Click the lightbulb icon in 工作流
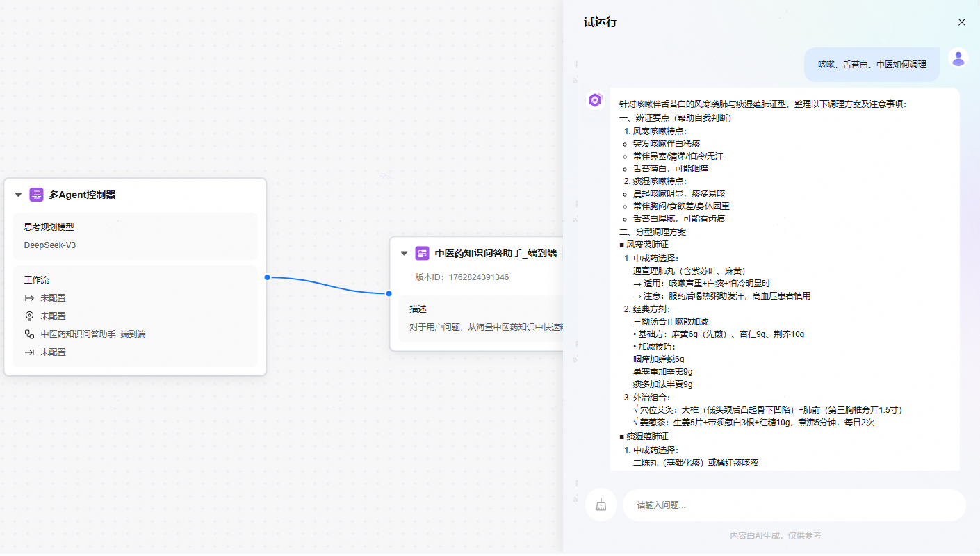The image size is (980, 556). [29, 316]
